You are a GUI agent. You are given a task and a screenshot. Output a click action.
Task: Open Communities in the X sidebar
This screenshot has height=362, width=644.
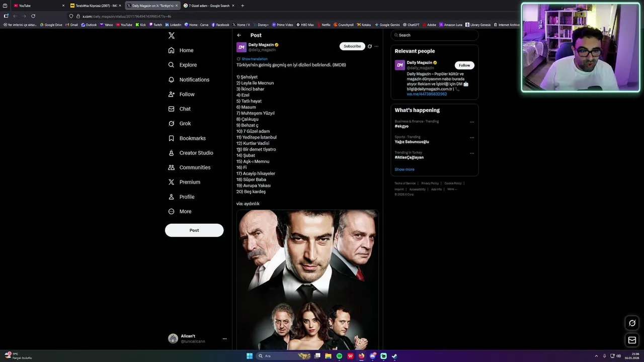click(189, 167)
